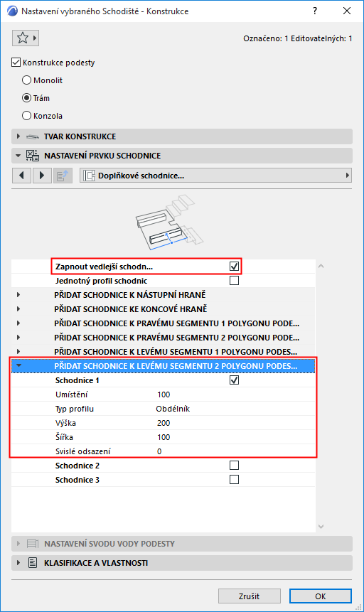Screen dimensions: 364x612
Task: Expand Přidat schodnice k pravému segmentu 1
Action: coord(18,323)
